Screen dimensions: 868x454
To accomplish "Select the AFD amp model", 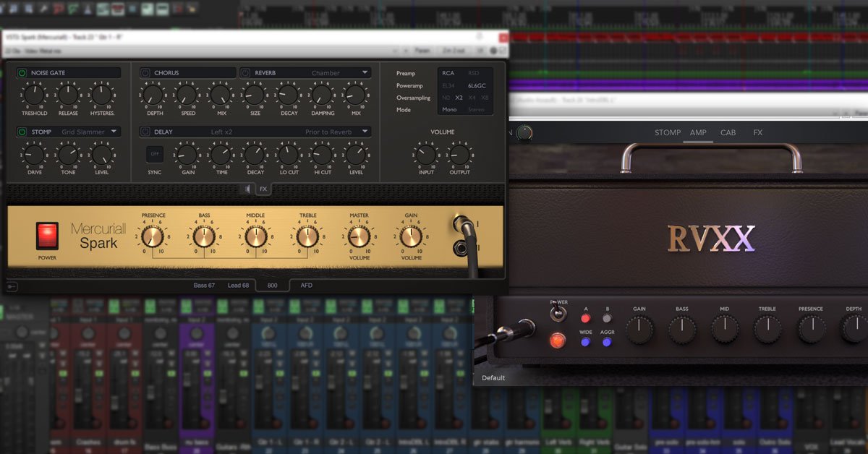I will pos(307,286).
